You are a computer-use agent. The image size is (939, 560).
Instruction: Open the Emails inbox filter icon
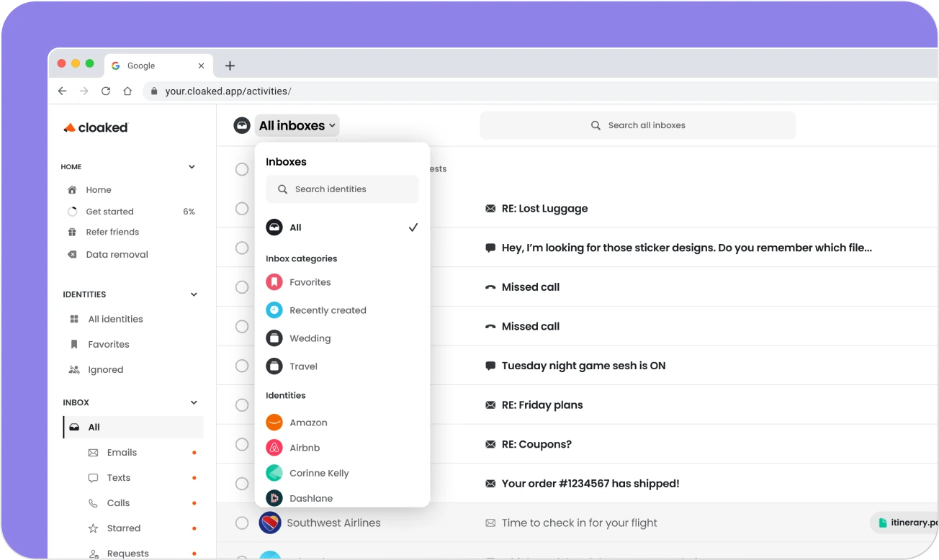[92, 452]
